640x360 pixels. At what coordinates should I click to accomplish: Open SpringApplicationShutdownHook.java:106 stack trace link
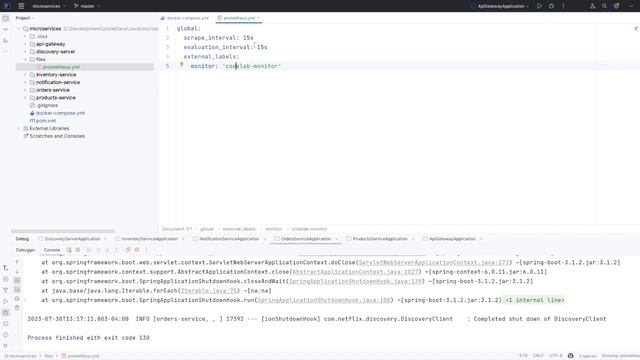[x=324, y=300]
